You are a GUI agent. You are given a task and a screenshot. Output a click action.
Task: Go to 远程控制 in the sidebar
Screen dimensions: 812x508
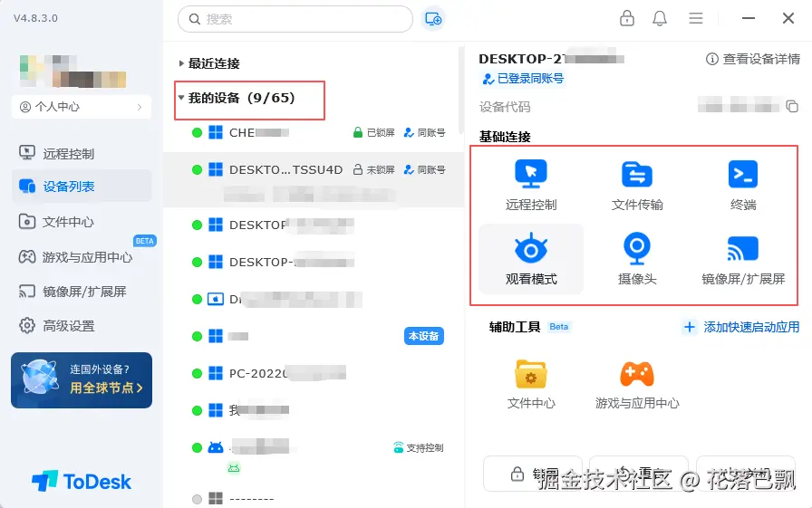(82, 153)
